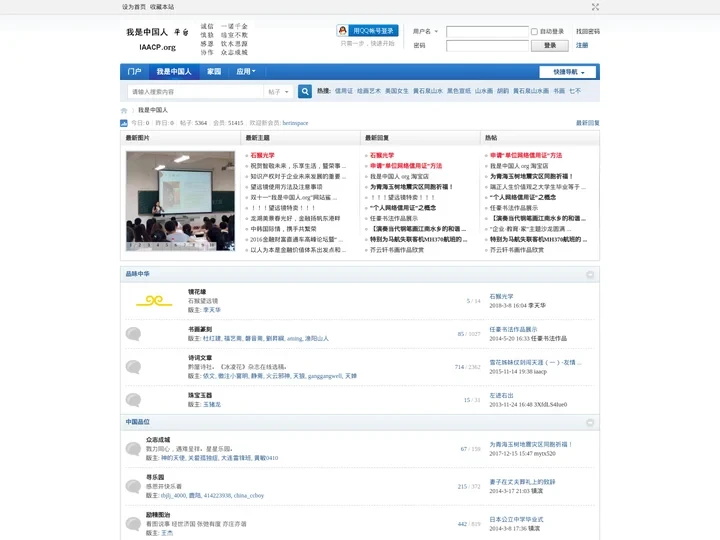This screenshot has width=720, height=540.
Task: Open newest member herinspace profile link
Action: (x=295, y=123)
